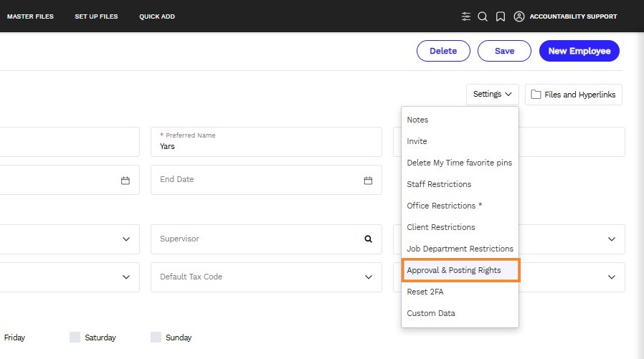This screenshot has width=644, height=359.
Task: Select Approval & Posting Rights
Action: point(461,270)
